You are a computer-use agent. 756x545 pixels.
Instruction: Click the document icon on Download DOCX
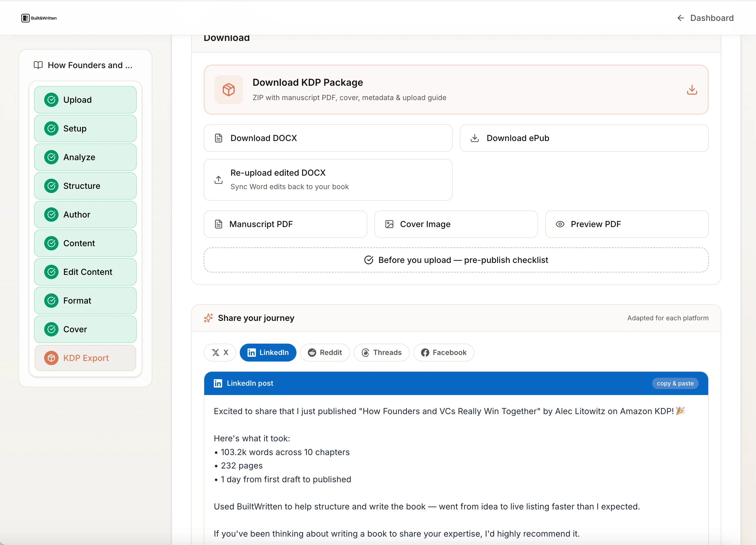point(219,138)
